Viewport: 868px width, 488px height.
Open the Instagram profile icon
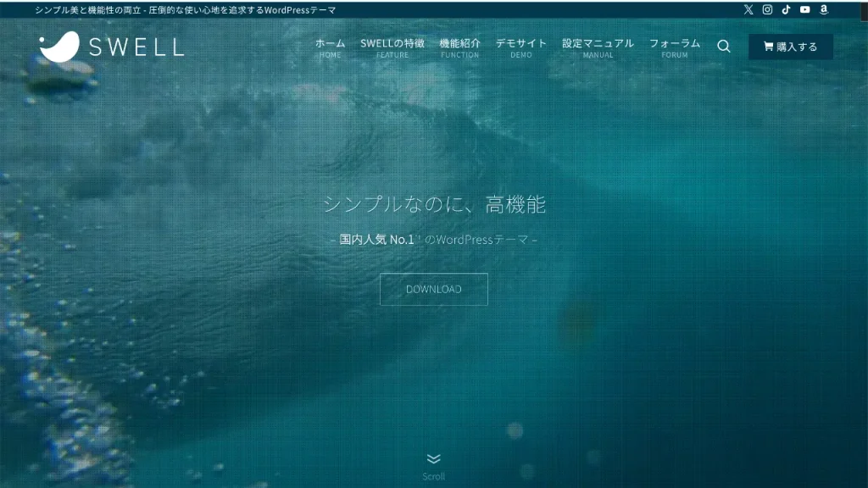pos(767,10)
